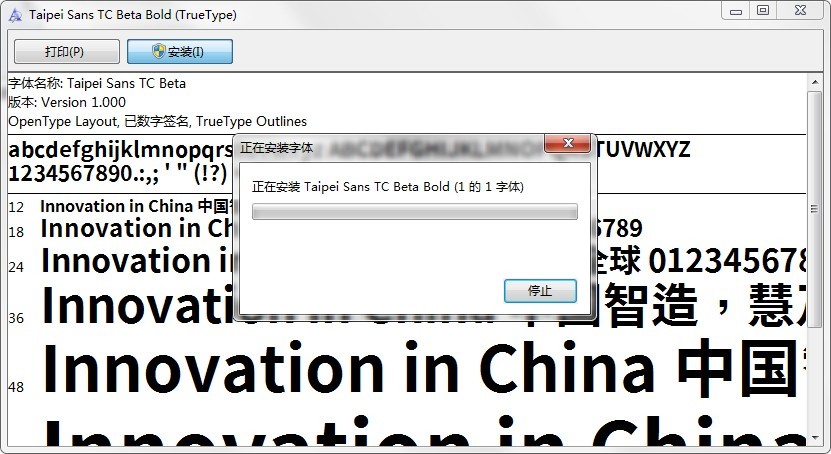Image resolution: width=831 pixels, height=454 pixels.
Task: Click the TUVWXYZ uppercase sample text
Action: coord(643,149)
